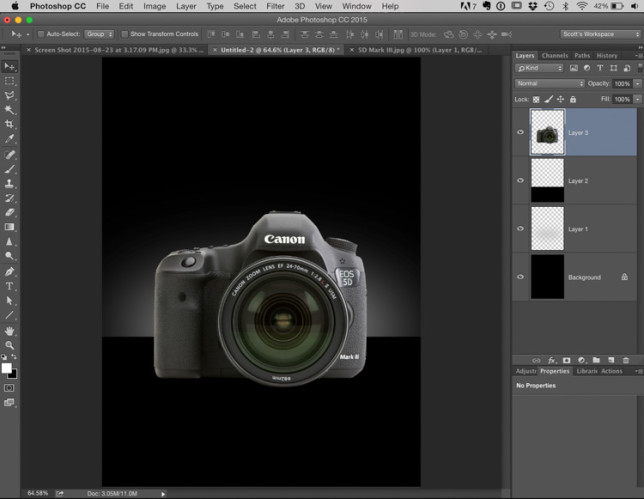This screenshot has width=644, height=499.
Task: Select the Eraser tool
Action: 9,212
